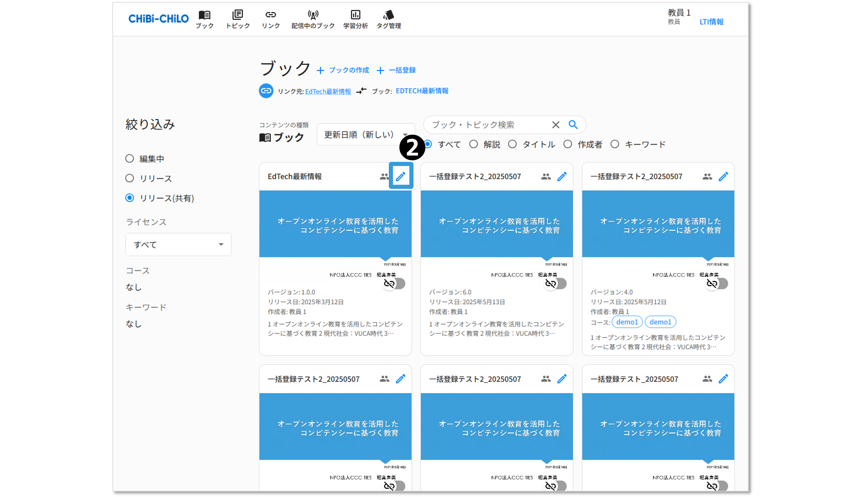Screen dimensions: 868x497
Task: Clear search with the X icon
Action: (556, 125)
